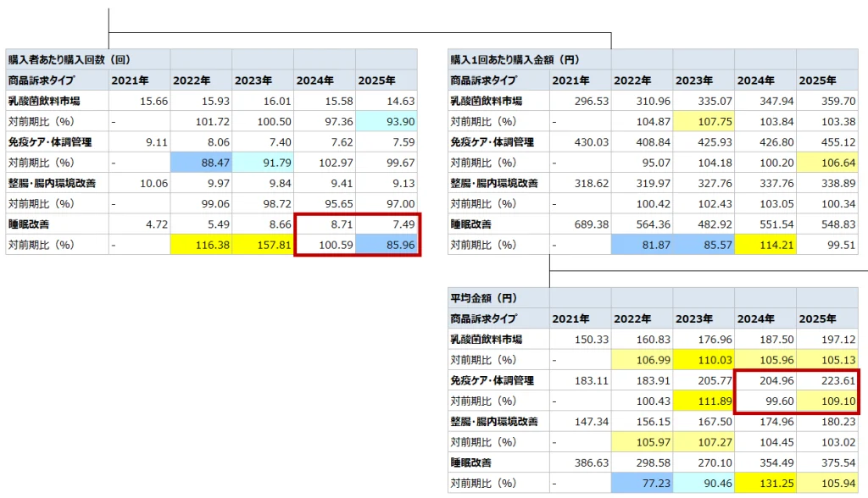This screenshot has height=498, width=868.
Task: Click the 購入者あたり購入回数（回） table title
Action: pyautogui.click(x=70, y=60)
